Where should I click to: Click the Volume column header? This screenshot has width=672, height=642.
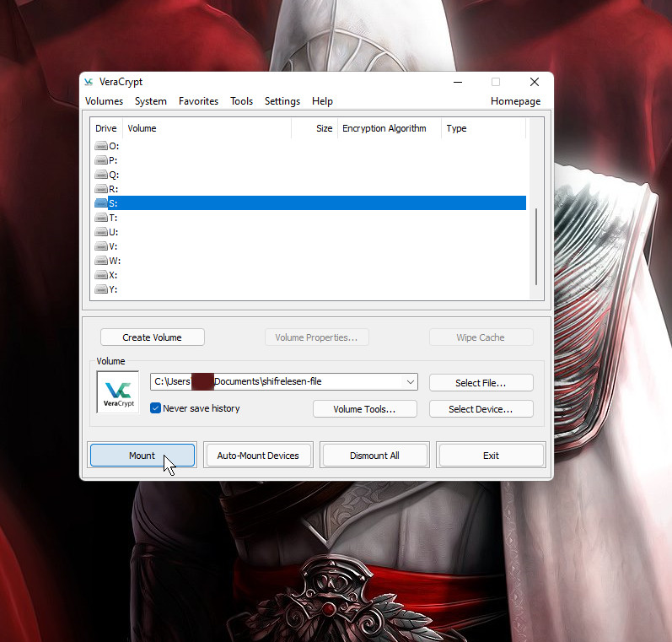pyautogui.click(x=207, y=128)
